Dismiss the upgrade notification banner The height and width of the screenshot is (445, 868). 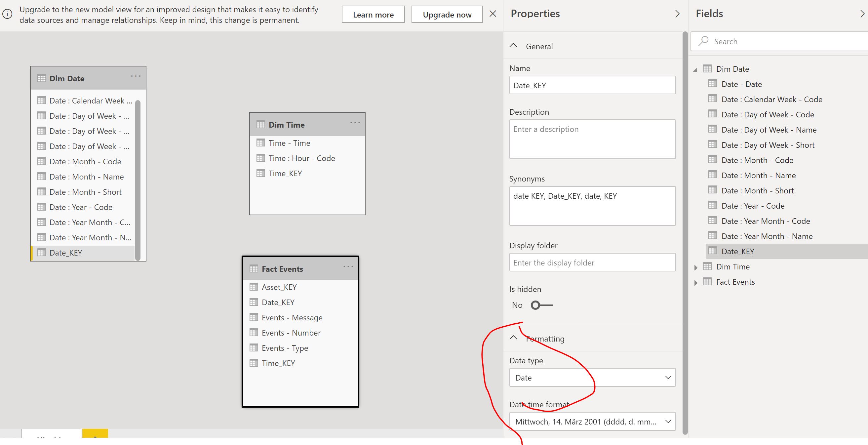tap(493, 14)
